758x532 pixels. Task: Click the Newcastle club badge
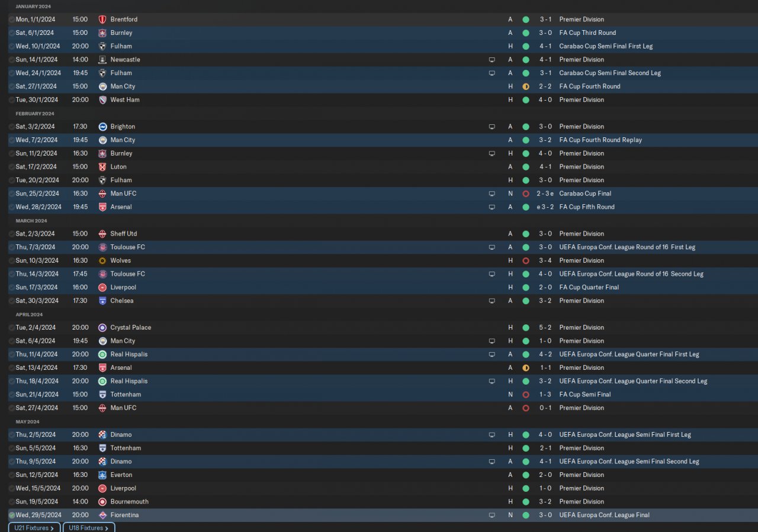(x=102, y=60)
